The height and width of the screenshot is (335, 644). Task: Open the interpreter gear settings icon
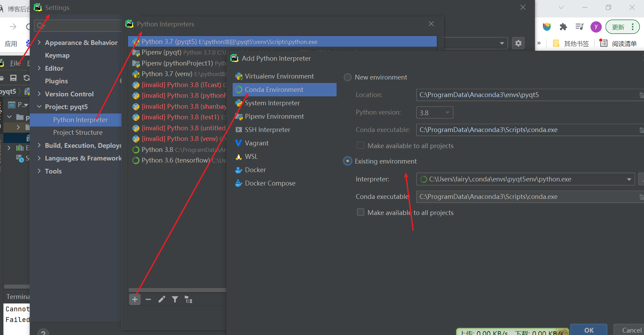518,43
